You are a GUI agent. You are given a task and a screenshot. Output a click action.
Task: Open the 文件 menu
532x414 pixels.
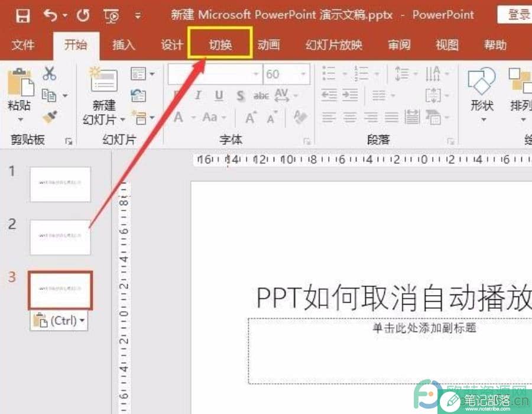coord(23,45)
